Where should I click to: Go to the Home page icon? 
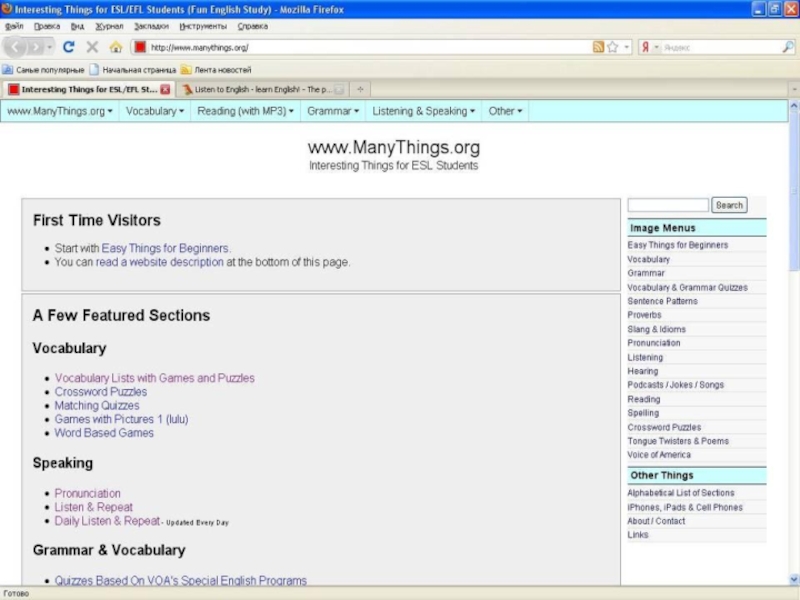pyautogui.click(x=116, y=47)
